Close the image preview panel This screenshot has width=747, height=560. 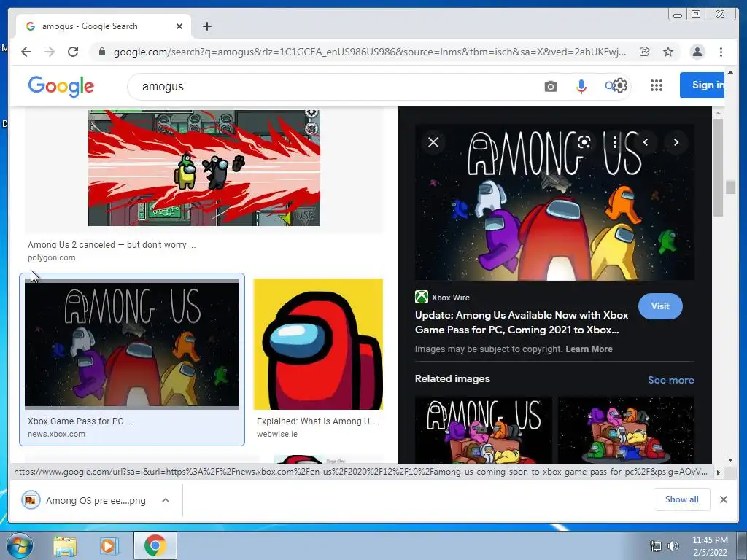point(433,142)
